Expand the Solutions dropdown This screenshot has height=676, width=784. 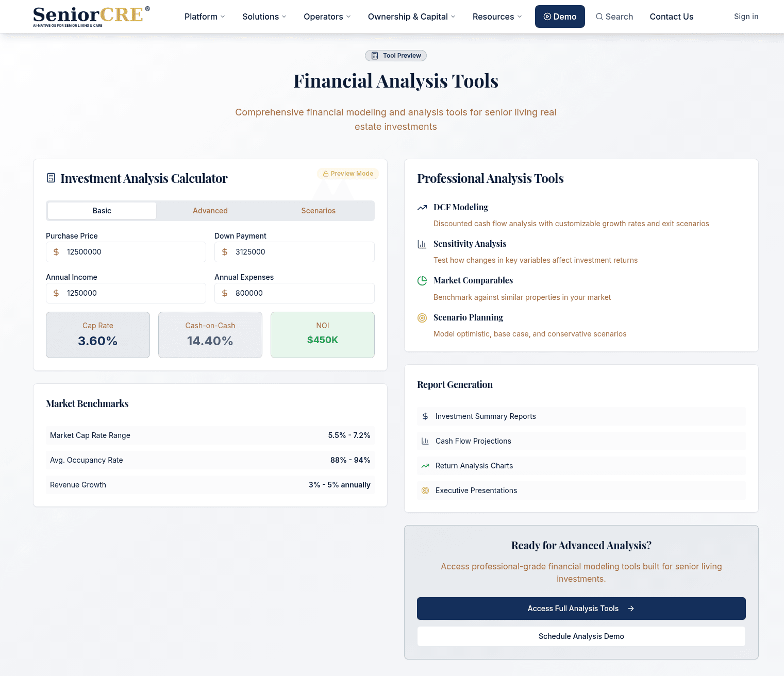(264, 16)
